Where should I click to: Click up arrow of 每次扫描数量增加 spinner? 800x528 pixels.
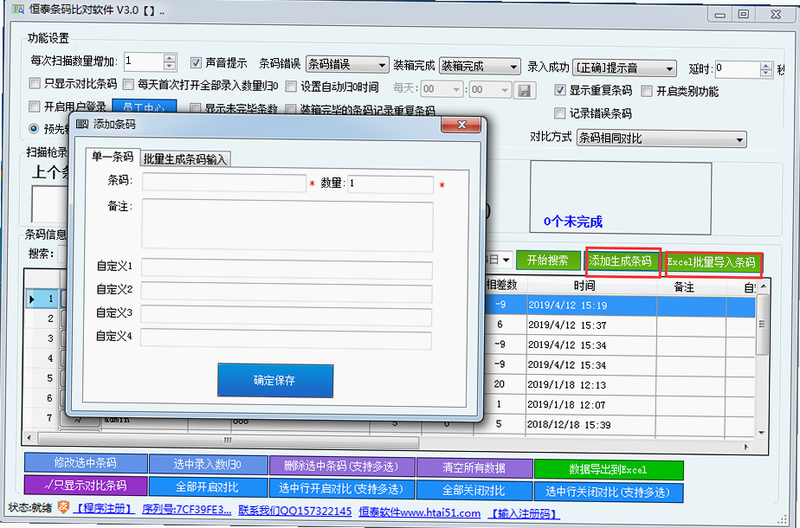[170, 58]
